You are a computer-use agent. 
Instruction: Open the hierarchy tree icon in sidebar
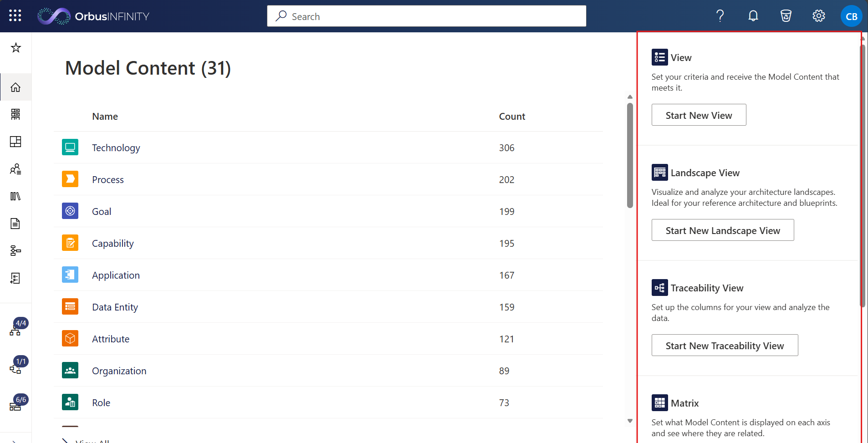coord(15,251)
